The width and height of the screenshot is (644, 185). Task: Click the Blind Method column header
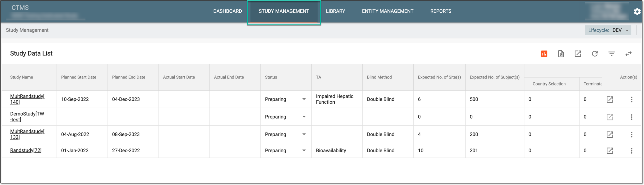(379, 77)
